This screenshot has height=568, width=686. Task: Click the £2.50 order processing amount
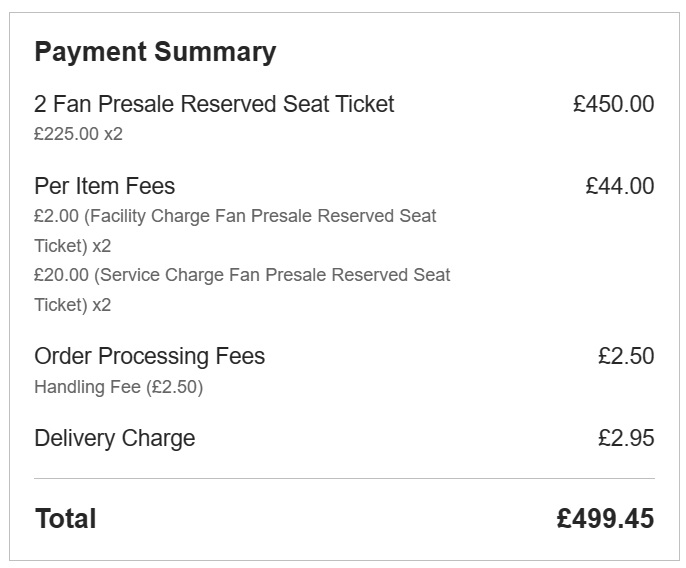[626, 356]
